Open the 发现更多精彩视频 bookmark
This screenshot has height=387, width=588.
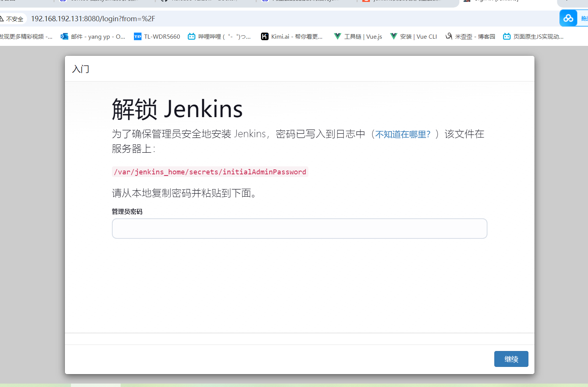[x=26, y=36]
